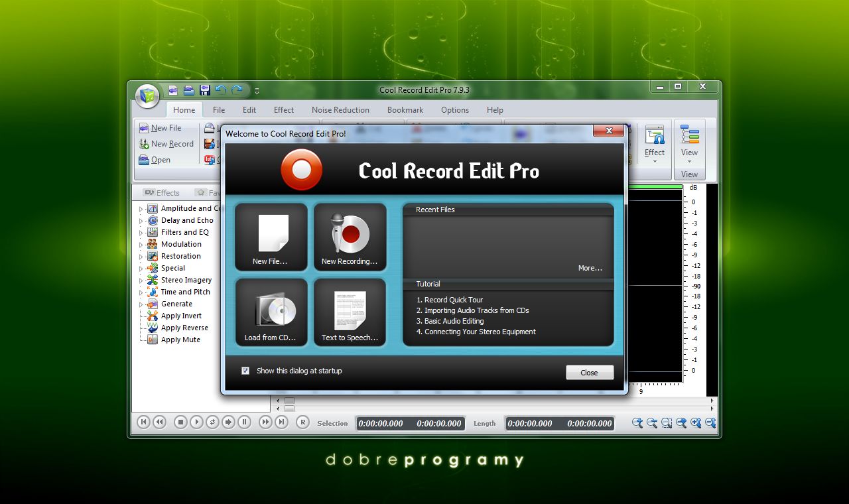This screenshot has height=504, width=849.
Task: Expand Amplitude and Compression tree node
Action: 141,208
